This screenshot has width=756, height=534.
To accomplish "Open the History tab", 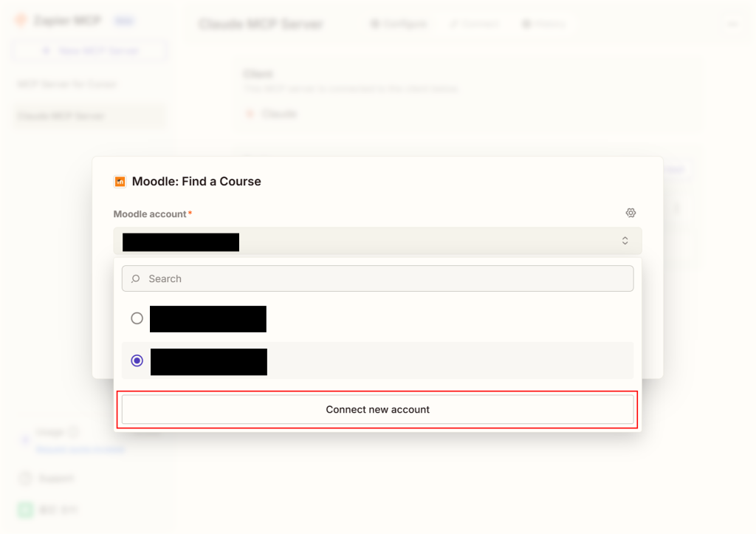I will (x=543, y=24).
